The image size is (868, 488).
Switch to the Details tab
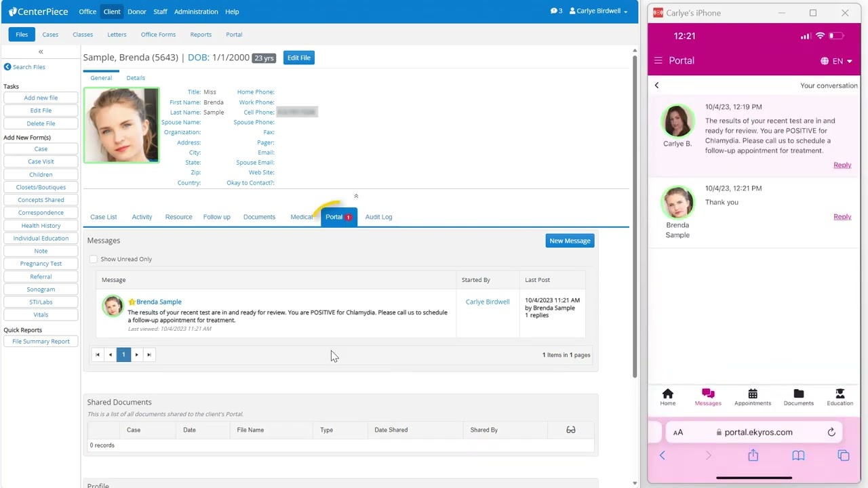pos(136,78)
